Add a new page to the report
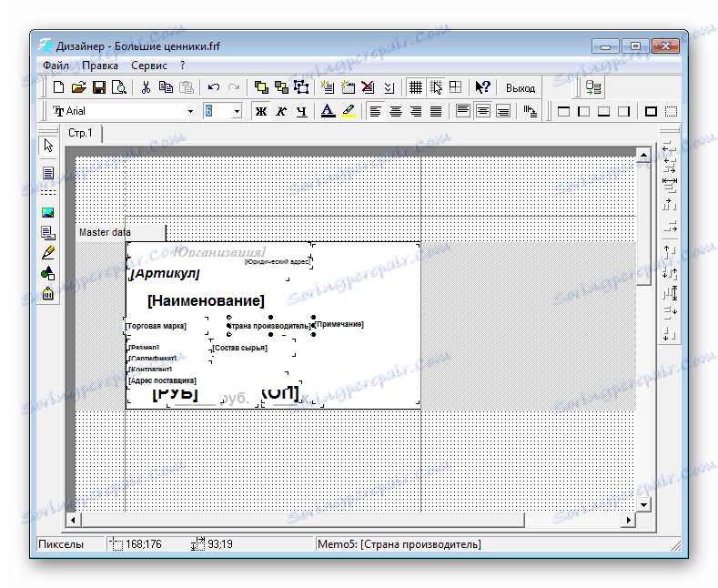 (328, 87)
